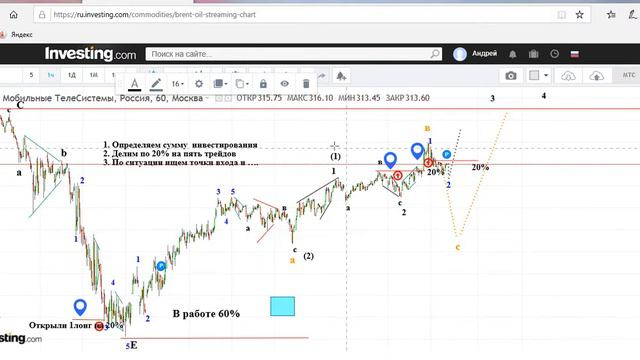This screenshot has width=640, height=360.
Task: Bookmark page with star icon in address bar
Action: click(579, 15)
